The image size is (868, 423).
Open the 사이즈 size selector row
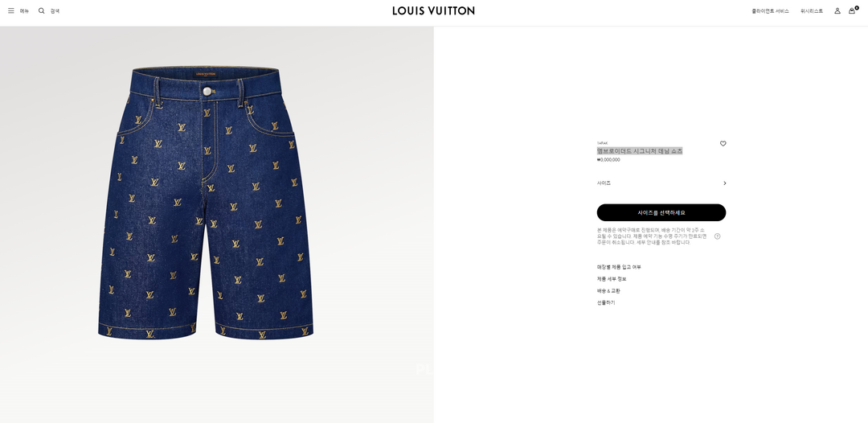pyautogui.click(x=661, y=183)
